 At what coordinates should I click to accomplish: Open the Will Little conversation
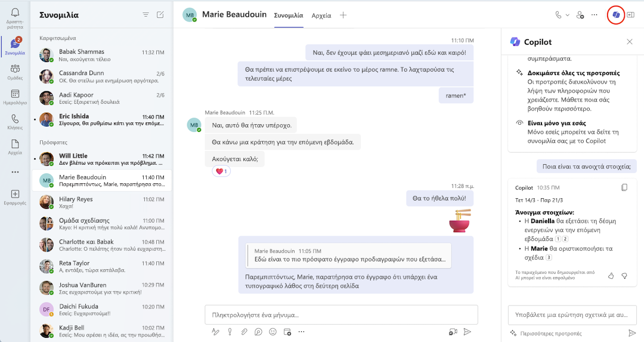(x=102, y=159)
